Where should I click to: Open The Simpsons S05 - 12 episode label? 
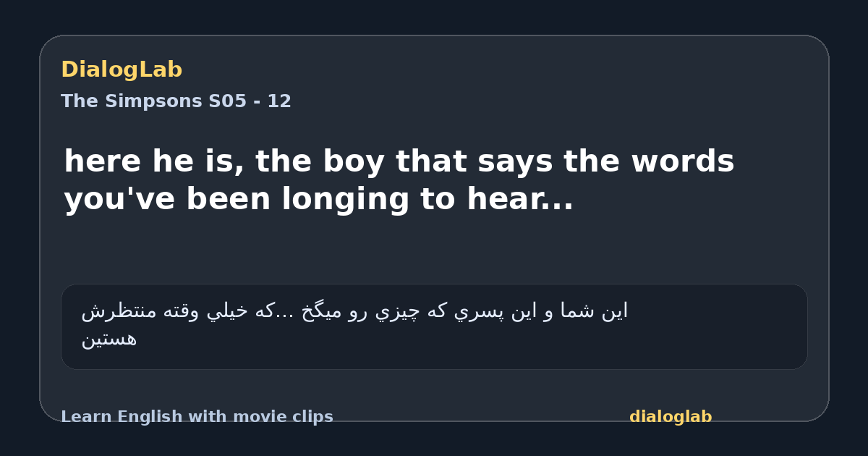[x=176, y=101]
